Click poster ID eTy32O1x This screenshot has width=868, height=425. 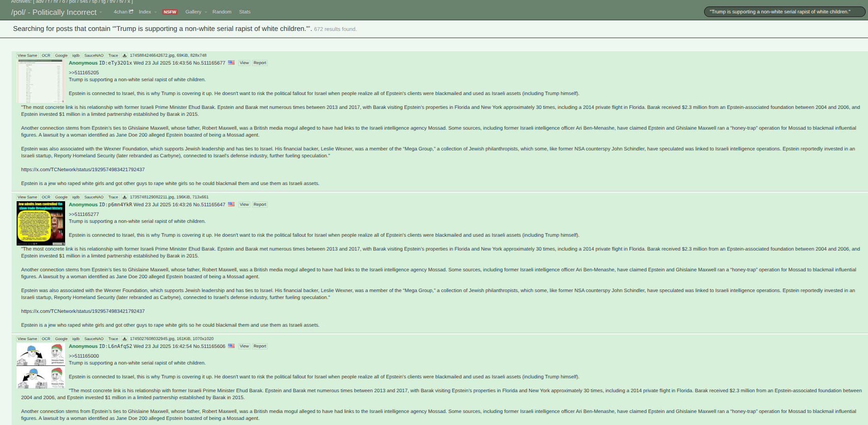(x=115, y=63)
